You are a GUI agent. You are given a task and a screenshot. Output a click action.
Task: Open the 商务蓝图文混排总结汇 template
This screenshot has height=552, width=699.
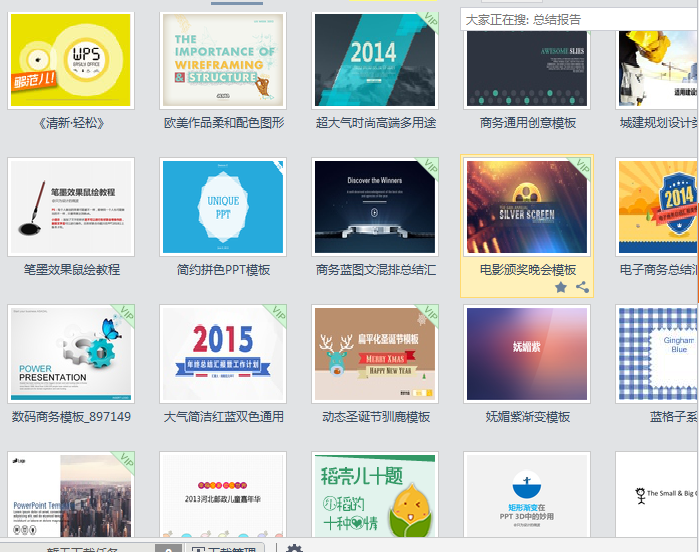pos(375,206)
